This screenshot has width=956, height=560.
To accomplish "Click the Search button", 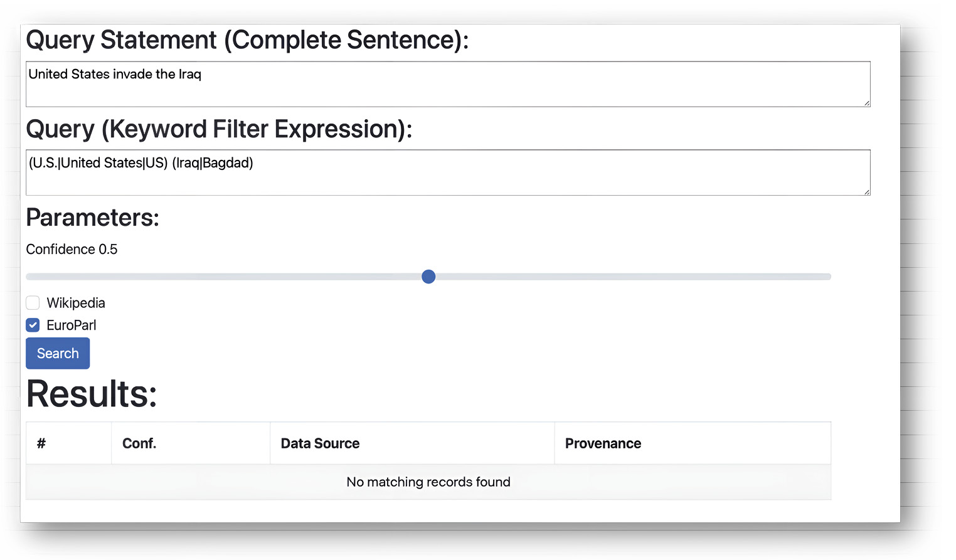I will pos(58,353).
